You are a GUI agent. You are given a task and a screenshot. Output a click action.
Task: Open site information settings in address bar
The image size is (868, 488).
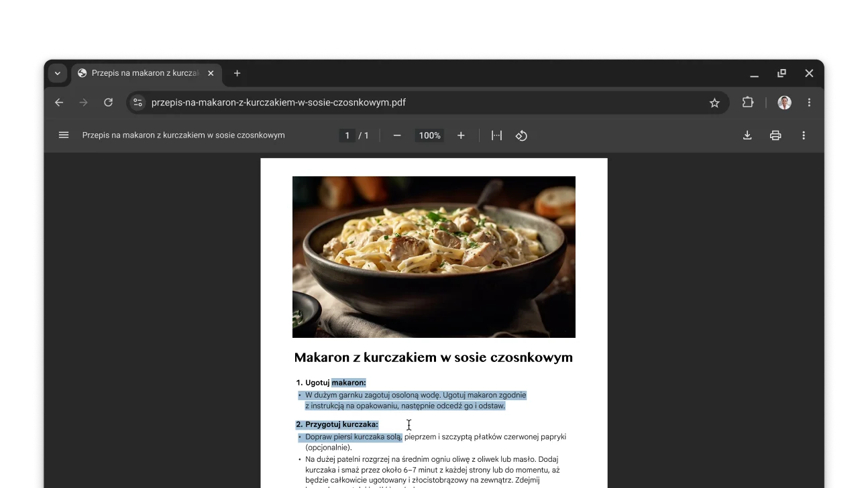point(138,102)
